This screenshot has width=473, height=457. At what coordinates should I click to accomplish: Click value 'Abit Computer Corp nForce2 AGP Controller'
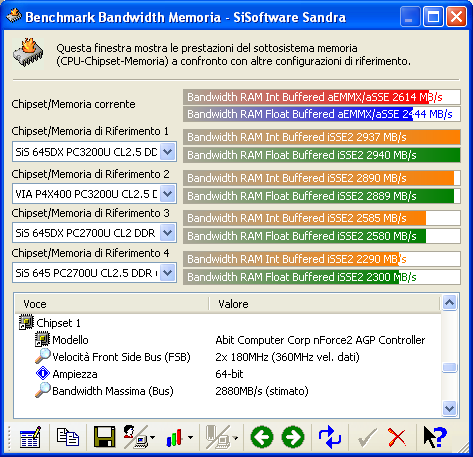click(x=320, y=340)
